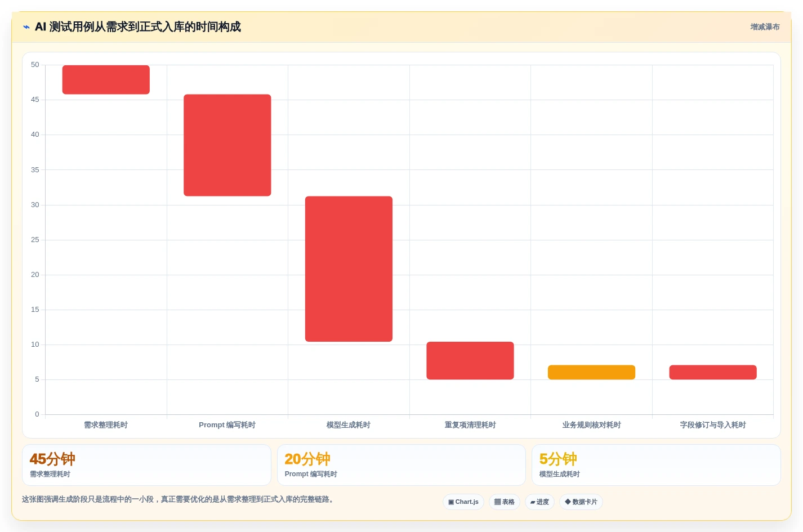Open the 45分钟 需求整理耗时 card

click(146, 465)
